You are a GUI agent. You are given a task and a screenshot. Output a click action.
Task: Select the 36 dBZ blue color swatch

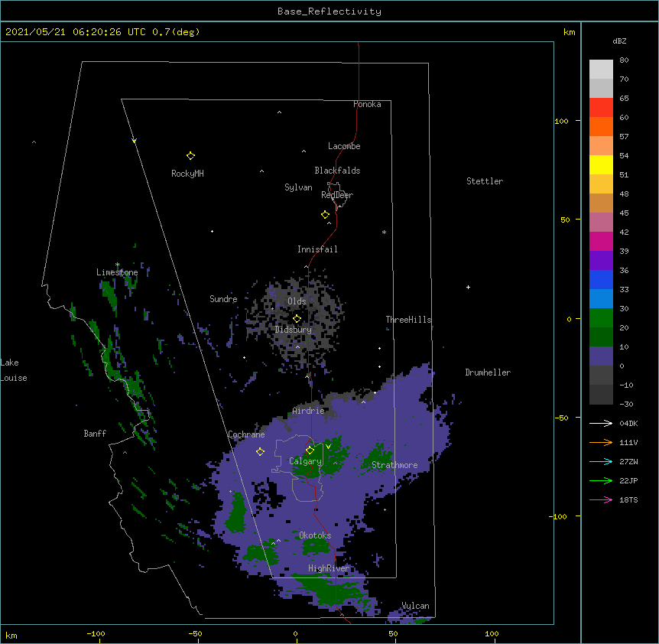pyautogui.click(x=601, y=279)
